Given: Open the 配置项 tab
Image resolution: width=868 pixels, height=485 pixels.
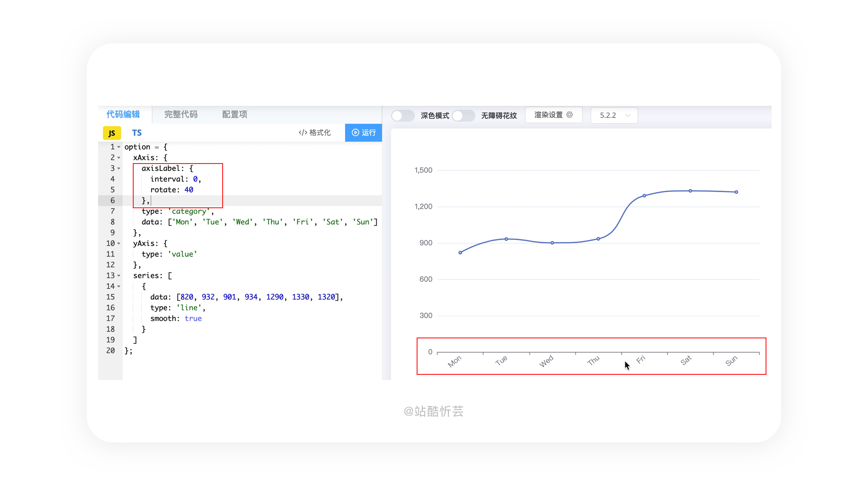Looking at the screenshot, I should pos(234,115).
